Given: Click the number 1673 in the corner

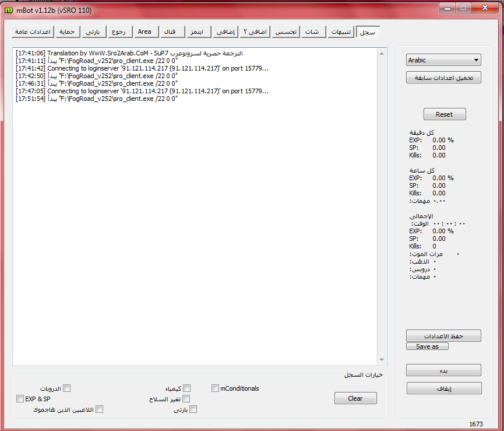Looking at the screenshot, I should pyautogui.click(x=476, y=424).
